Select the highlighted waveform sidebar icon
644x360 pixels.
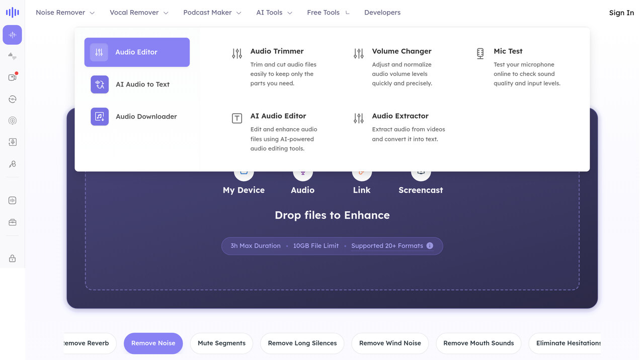(13, 35)
